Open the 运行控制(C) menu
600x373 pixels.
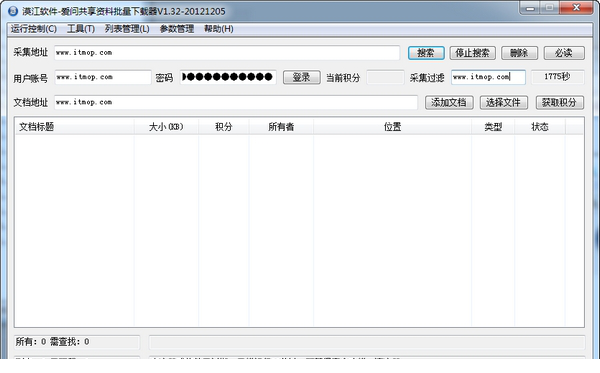(x=34, y=29)
